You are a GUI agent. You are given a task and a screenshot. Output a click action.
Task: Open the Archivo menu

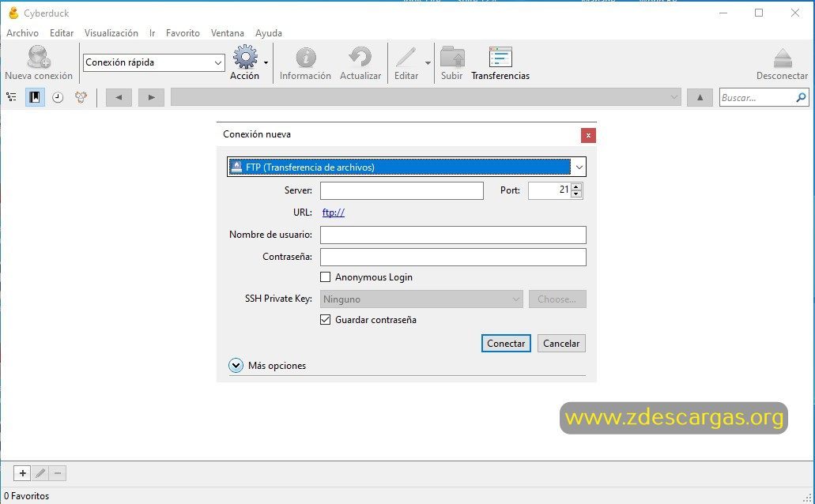tap(22, 32)
